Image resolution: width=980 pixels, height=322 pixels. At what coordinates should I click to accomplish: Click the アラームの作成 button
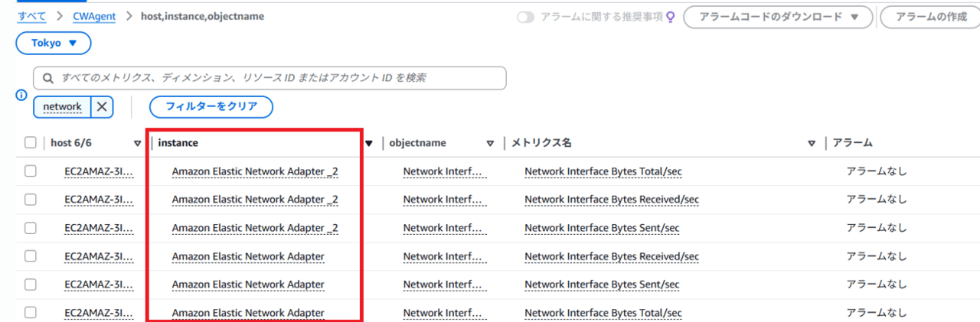tap(929, 17)
